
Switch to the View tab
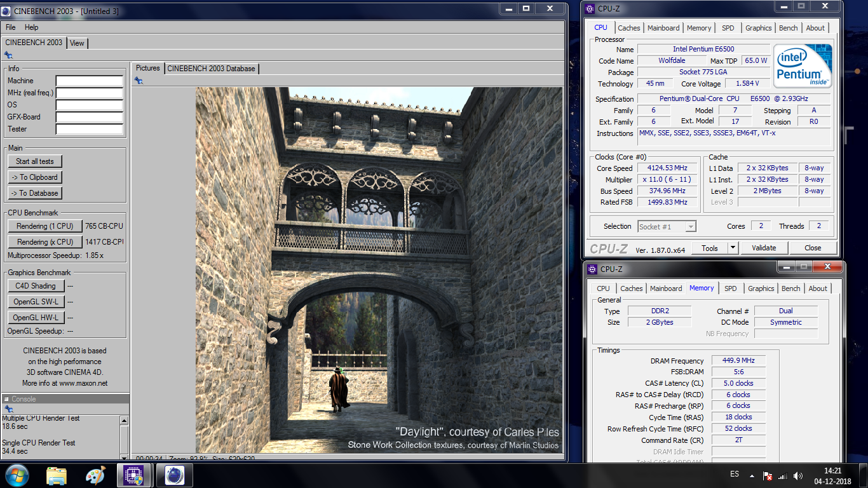coord(77,43)
